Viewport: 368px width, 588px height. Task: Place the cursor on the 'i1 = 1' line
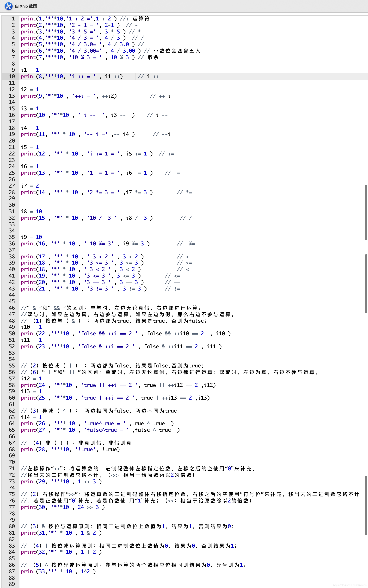click(x=30, y=70)
